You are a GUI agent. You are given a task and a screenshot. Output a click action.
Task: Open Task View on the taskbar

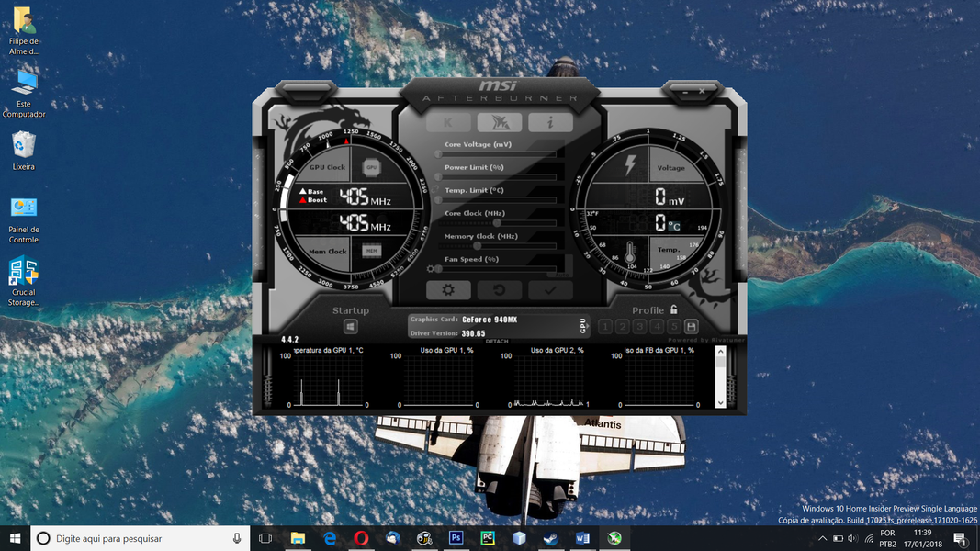point(265,538)
